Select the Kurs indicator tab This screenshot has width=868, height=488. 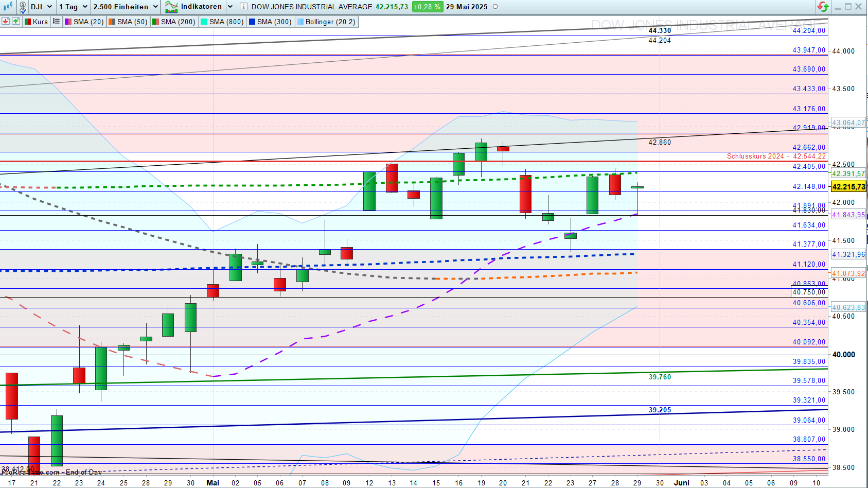pos(36,22)
